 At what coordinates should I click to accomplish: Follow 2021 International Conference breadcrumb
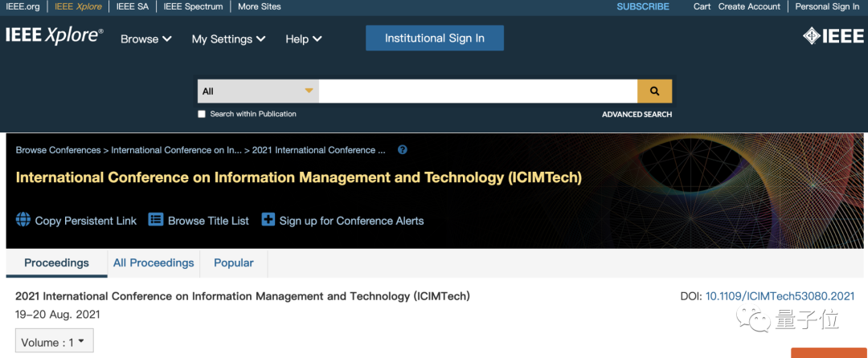tap(319, 150)
